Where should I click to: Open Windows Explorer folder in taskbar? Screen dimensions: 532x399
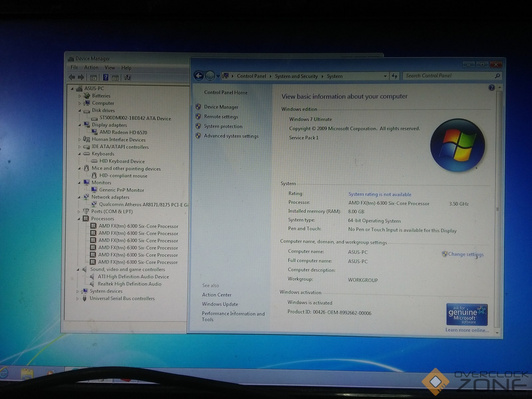tap(27, 374)
